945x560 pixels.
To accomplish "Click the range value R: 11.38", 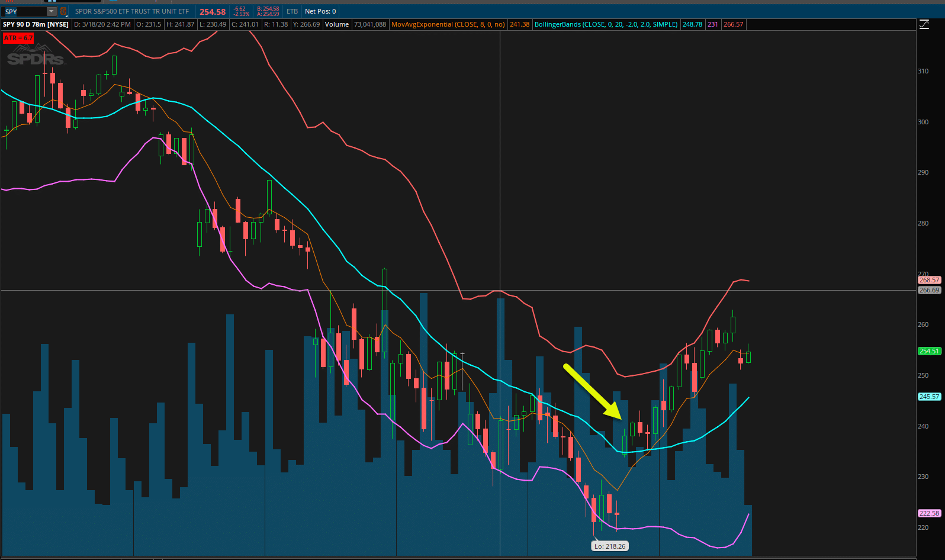I will [x=276, y=24].
